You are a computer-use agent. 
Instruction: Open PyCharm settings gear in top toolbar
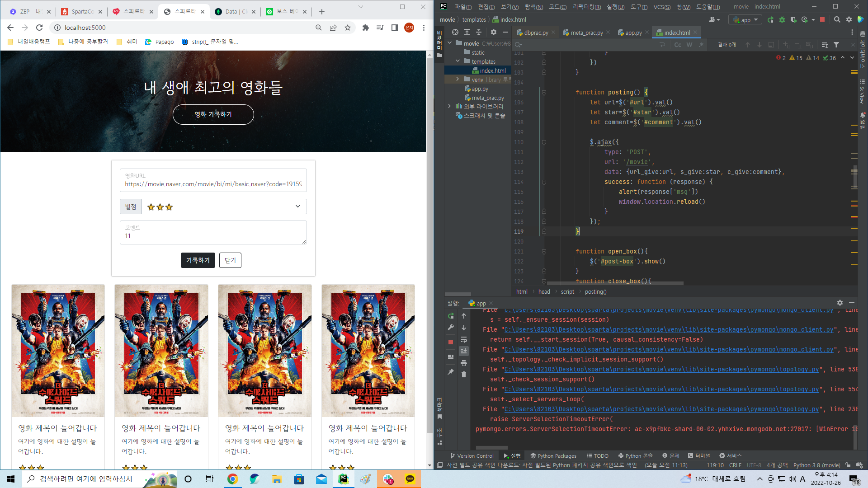point(849,19)
